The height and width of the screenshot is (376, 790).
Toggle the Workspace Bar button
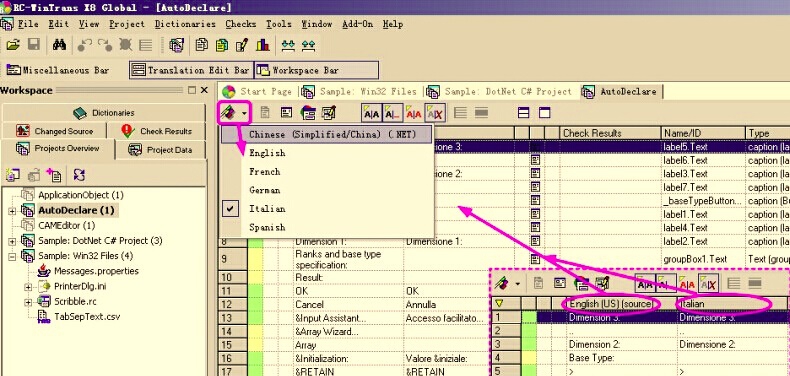[316, 70]
